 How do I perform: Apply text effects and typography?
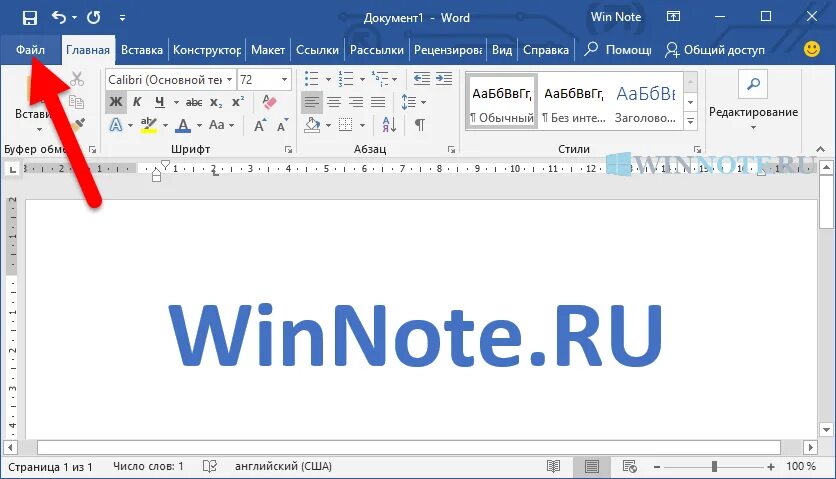[116, 125]
